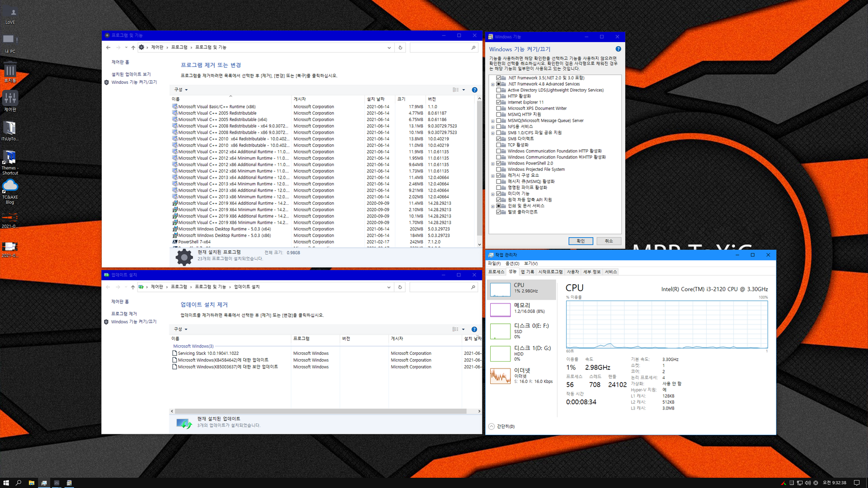868x488 pixels.
Task: Click help icon in Windows 기능 window
Action: tap(618, 49)
